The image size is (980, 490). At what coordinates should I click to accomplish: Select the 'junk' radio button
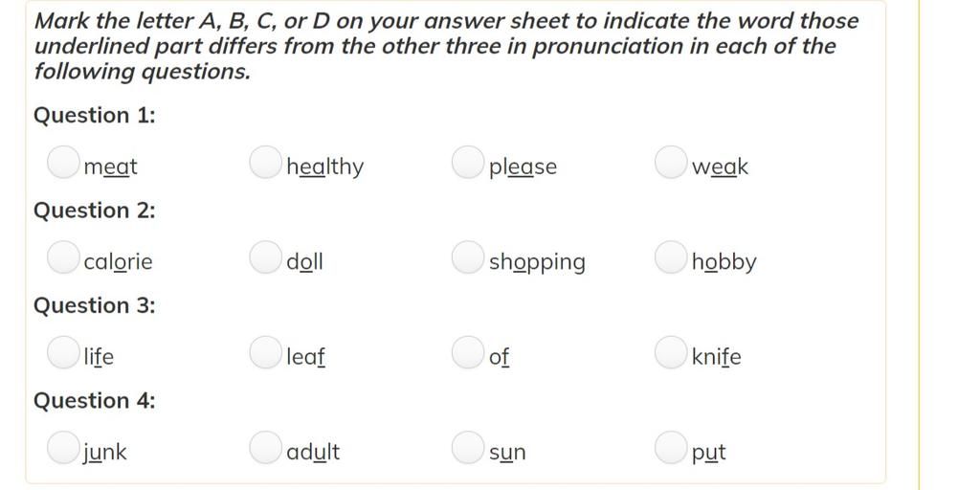coord(63,448)
